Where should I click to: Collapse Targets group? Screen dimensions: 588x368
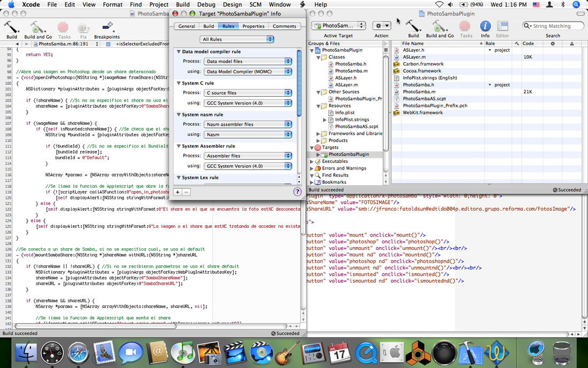point(312,148)
